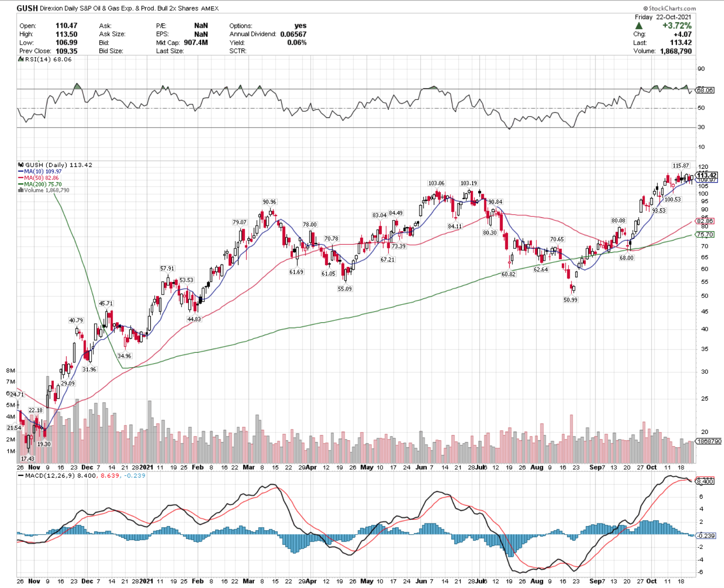Click the 60.82 price label
Screen dimensions: 724x588
pyautogui.click(x=508, y=274)
